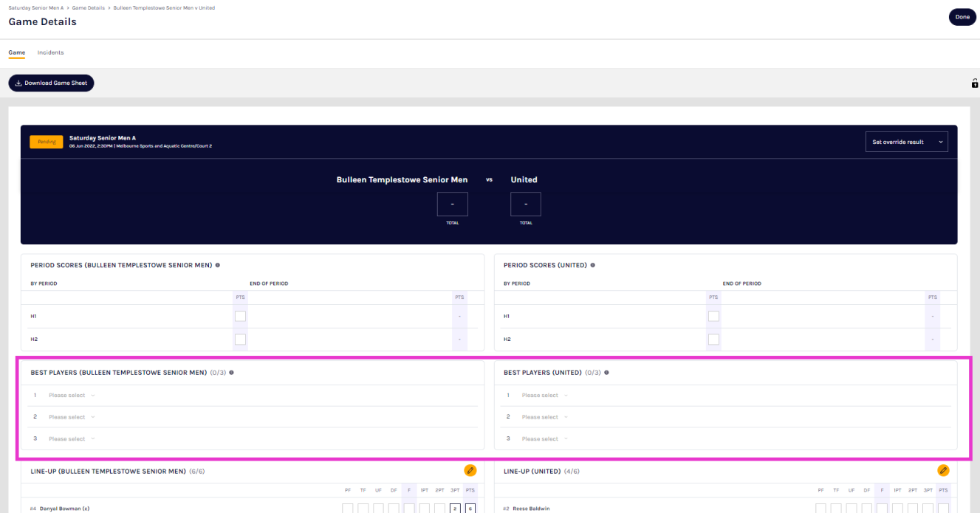The height and width of the screenshot is (513, 980).
Task: Open the Set override result dropdown
Action: 906,142
